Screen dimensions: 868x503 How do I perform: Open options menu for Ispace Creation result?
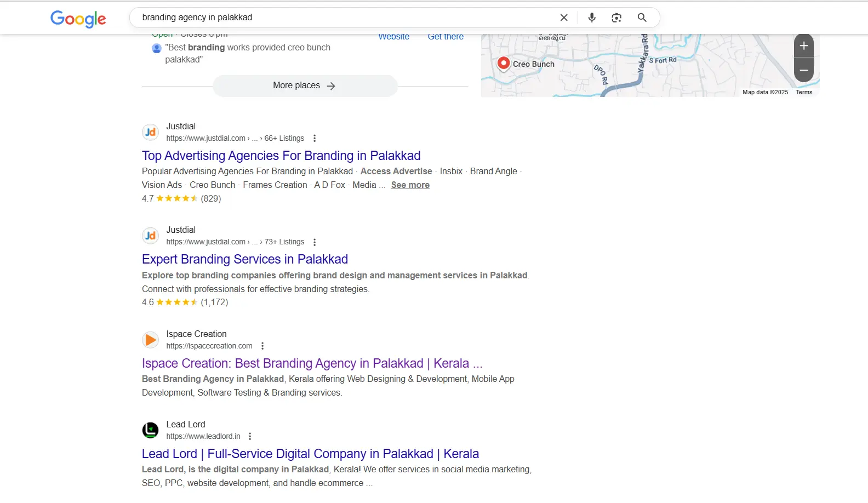pos(262,346)
